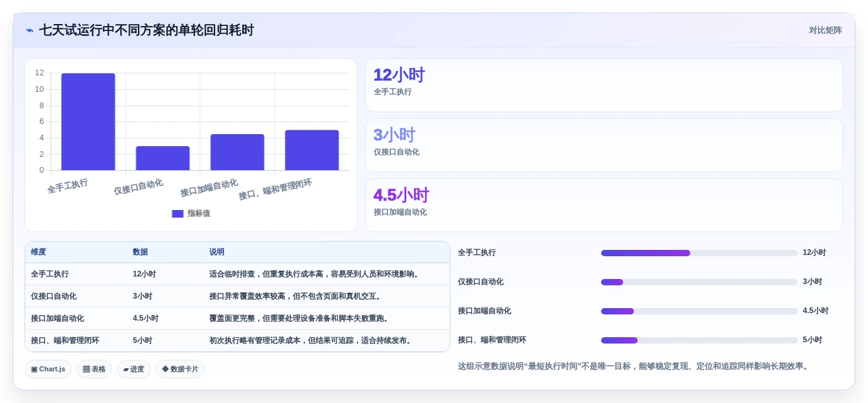Click the 5小时 progress bar for 接口、端和管理闭环
868x403 pixels.
(x=699, y=340)
